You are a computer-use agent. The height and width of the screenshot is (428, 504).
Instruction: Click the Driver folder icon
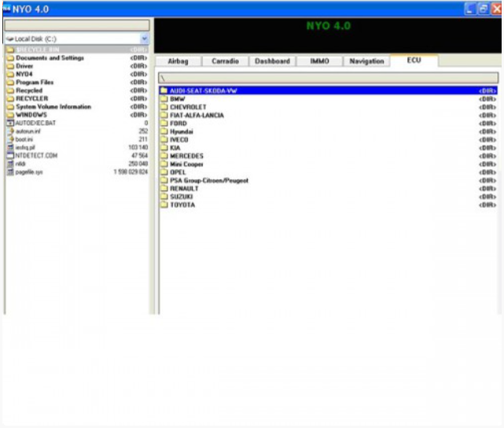click(10, 66)
